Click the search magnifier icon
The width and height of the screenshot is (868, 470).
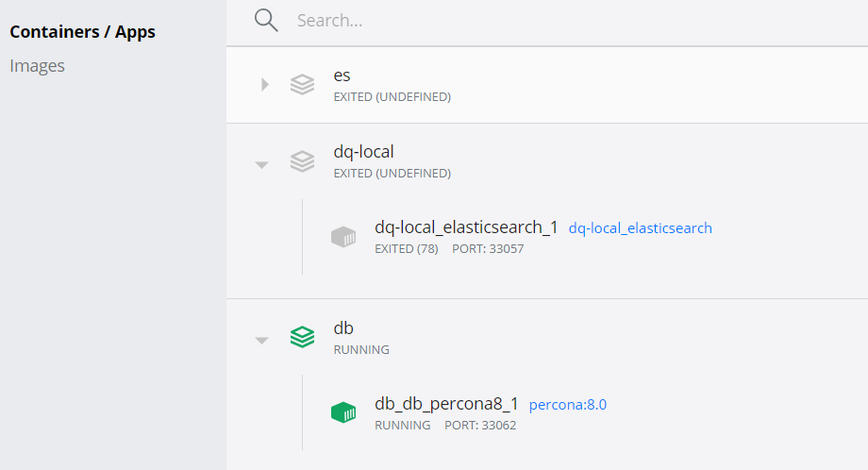(266, 21)
